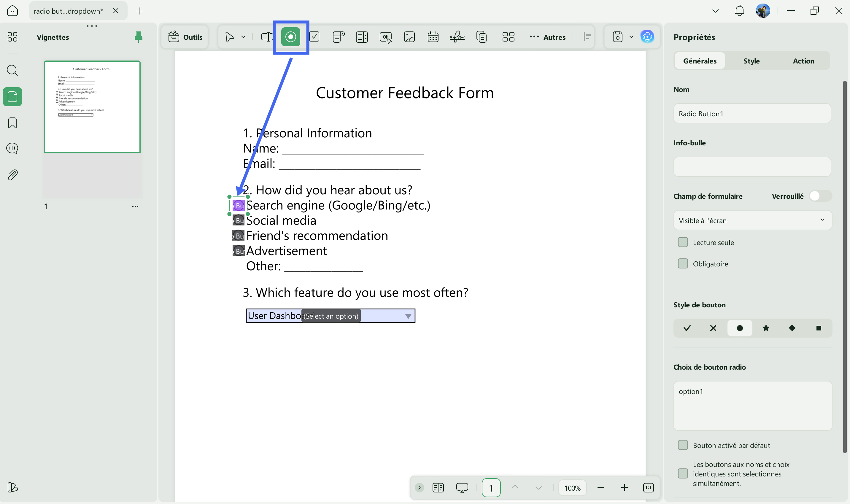Open page 1 thumbnail options ellipsis
Screen dimensions: 850x504
(x=135, y=206)
